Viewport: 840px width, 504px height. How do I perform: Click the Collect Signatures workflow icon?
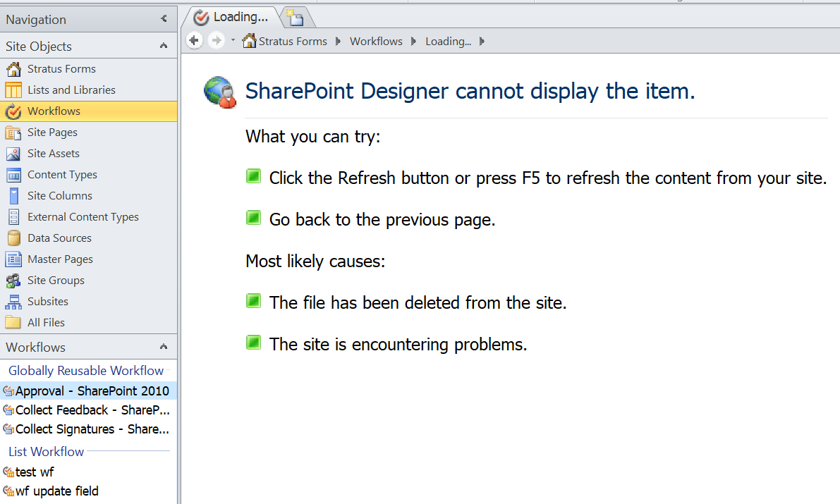click(8, 429)
